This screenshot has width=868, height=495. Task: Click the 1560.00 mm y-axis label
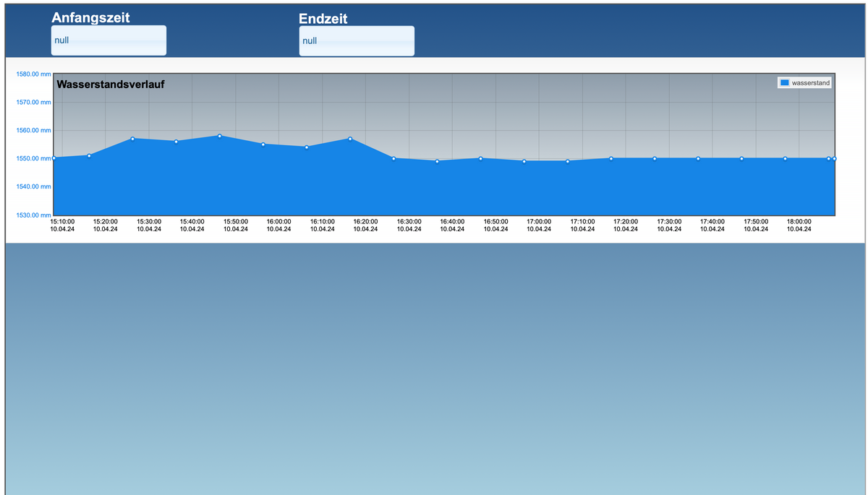33,130
